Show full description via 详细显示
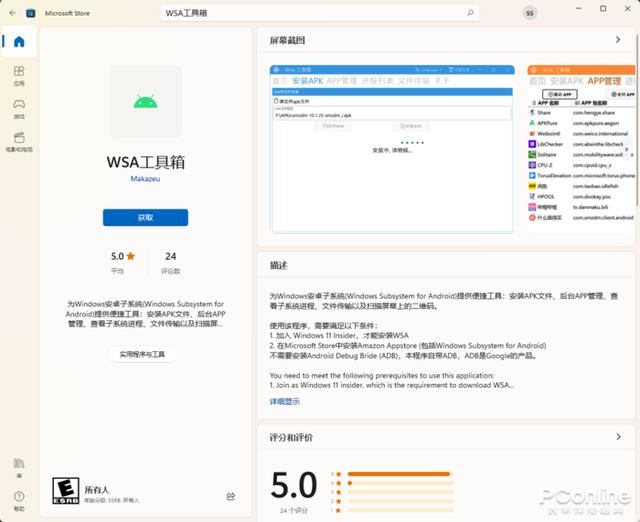 (x=284, y=401)
